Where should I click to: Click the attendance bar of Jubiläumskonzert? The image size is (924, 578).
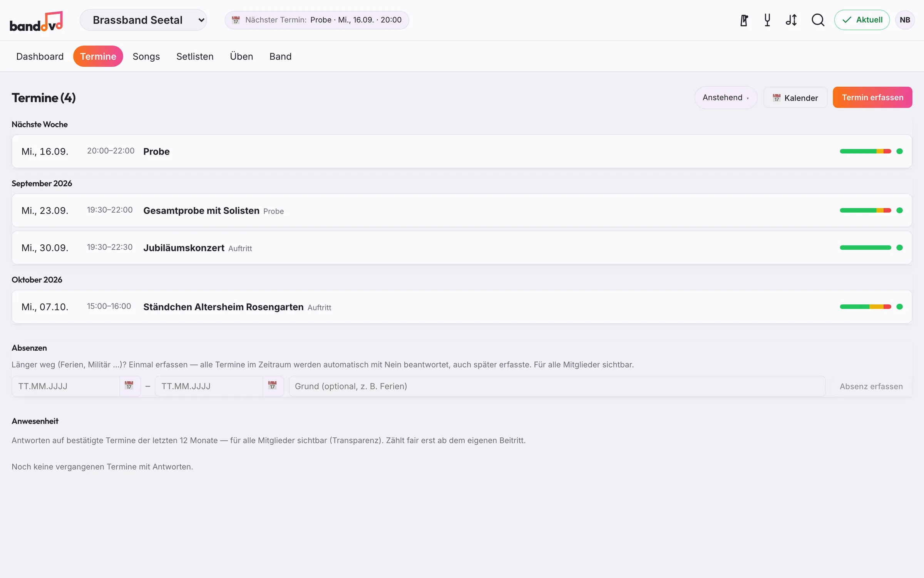click(865, 247)
